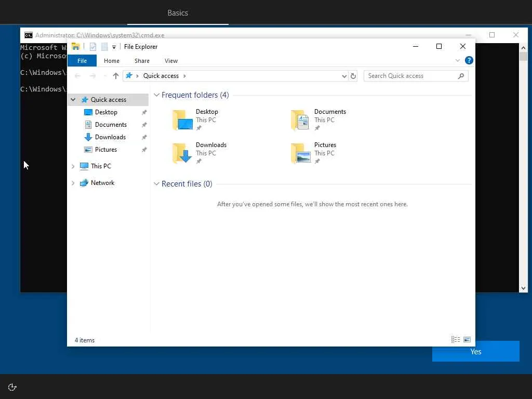
Task: Click the pin icon beside sidebar Desktop
Action: [144, 112]
